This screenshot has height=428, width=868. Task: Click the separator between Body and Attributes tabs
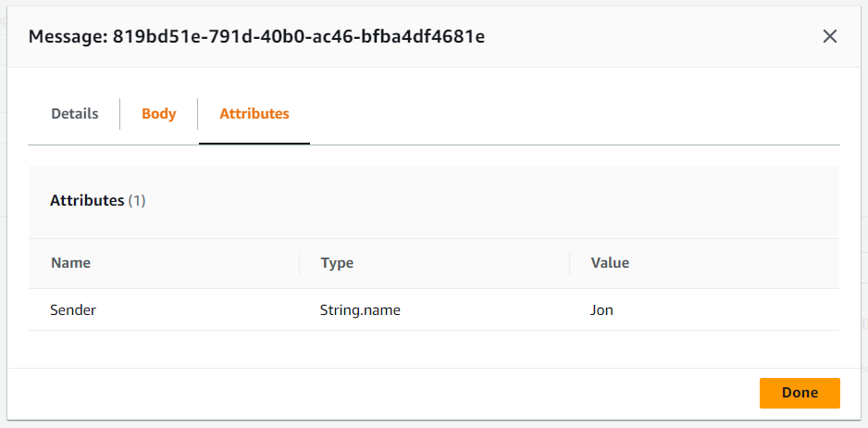pyautogui.click(x=198, y=114)
